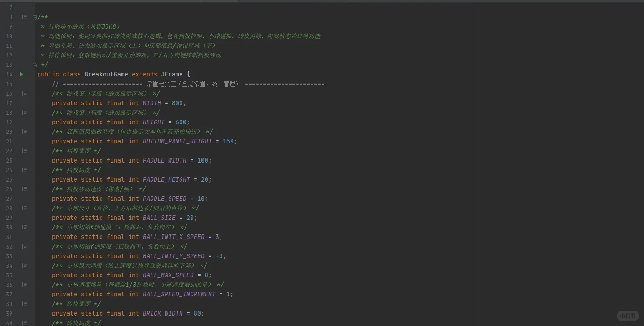Run the BreakoutGame class from the gutter

click(x=21, y=74)
